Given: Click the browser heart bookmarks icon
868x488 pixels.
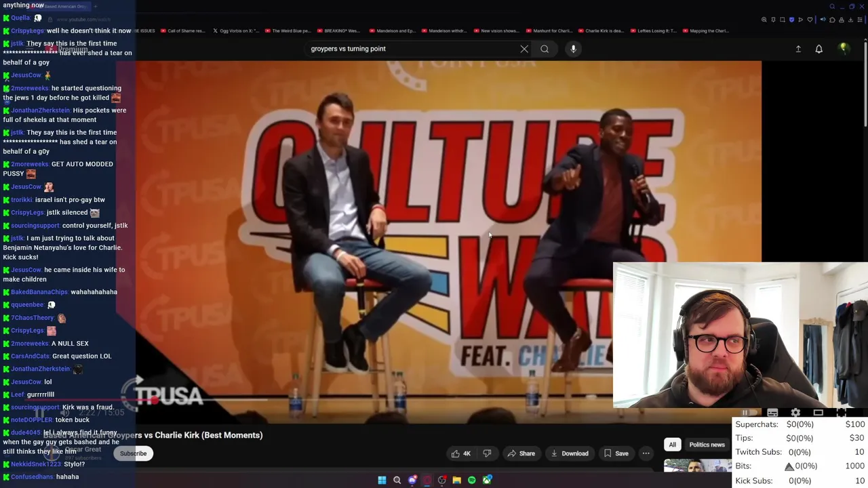Looking at the screenshot, I should pos(810,20).
